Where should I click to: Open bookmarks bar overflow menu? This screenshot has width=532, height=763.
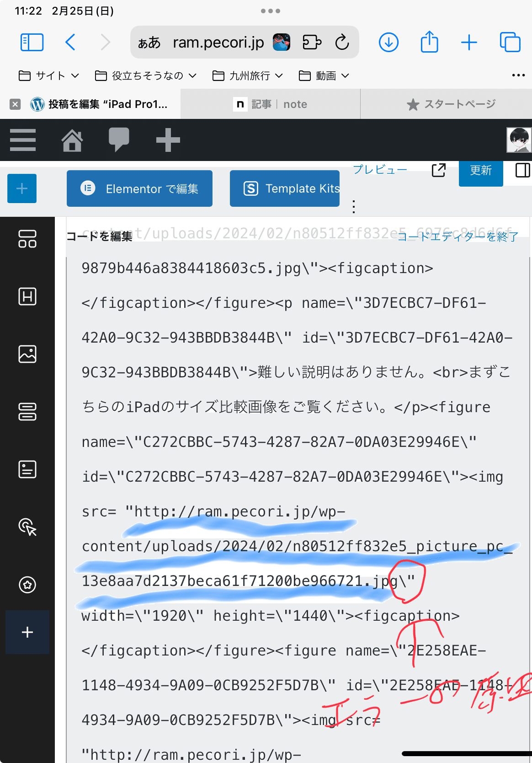pyautogui.click(x=518, y=75)
